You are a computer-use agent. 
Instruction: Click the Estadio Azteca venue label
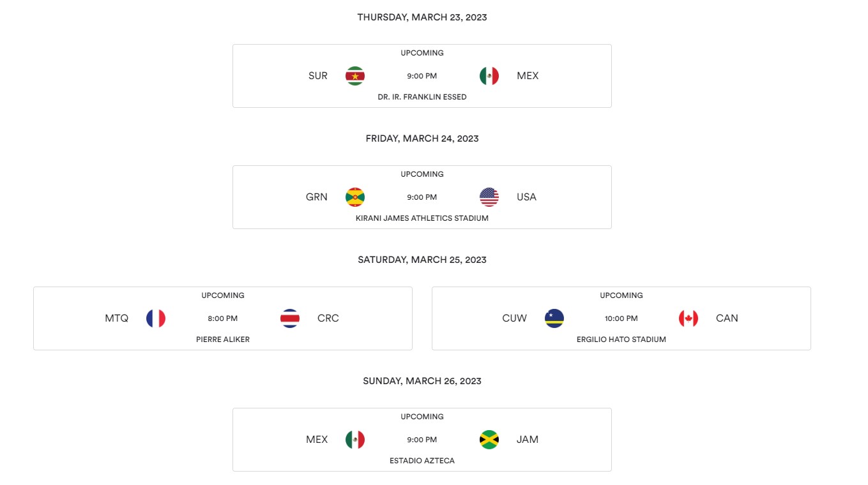(422, 461)
